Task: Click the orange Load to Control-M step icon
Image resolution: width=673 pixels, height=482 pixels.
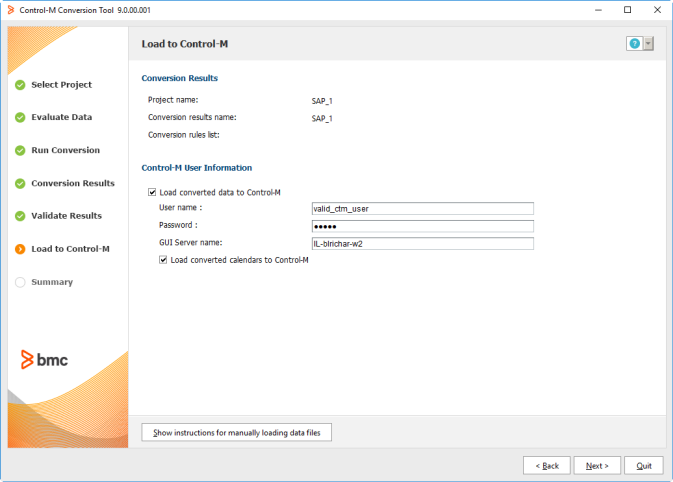Action: point(20,249)
